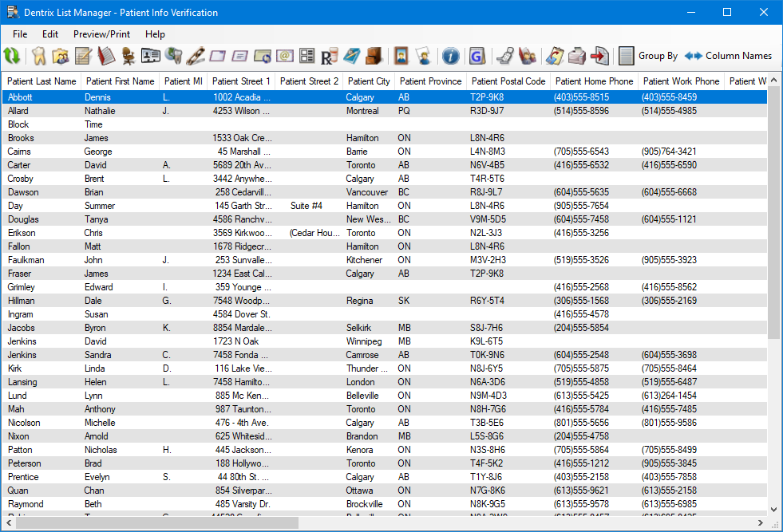Screen dimensions: 783x532
Task: Click the notebook with letter G icon
Action: pyautogui.click(x=477, y=55)
